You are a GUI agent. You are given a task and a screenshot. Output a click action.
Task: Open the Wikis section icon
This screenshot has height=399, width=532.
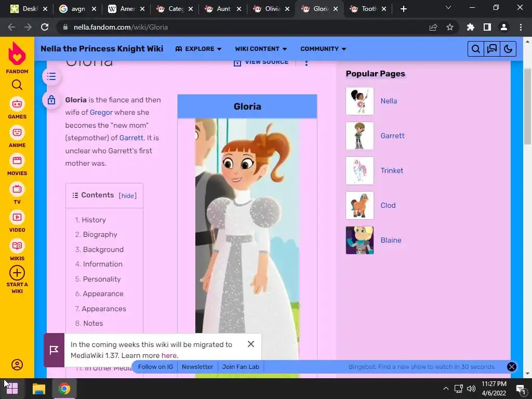point(17,246)
